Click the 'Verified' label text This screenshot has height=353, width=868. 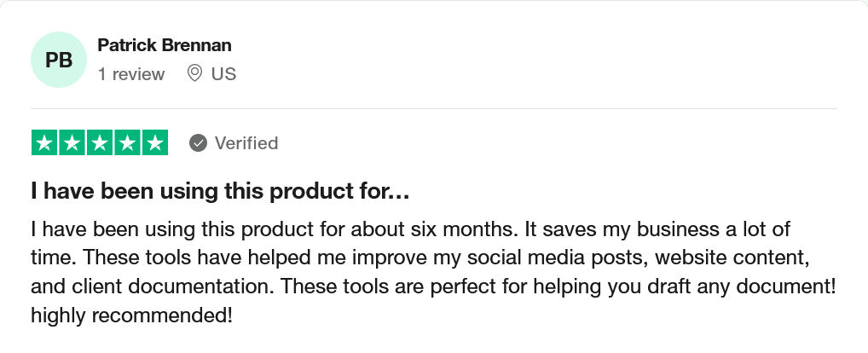(246, 143)
